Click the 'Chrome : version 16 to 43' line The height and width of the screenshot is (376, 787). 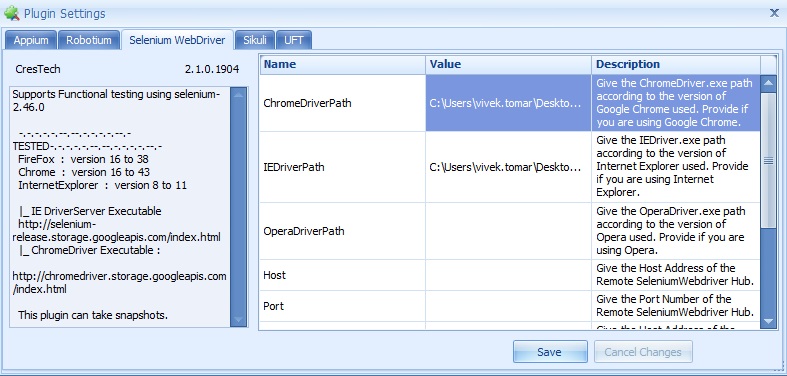click(x=84, y=172)
